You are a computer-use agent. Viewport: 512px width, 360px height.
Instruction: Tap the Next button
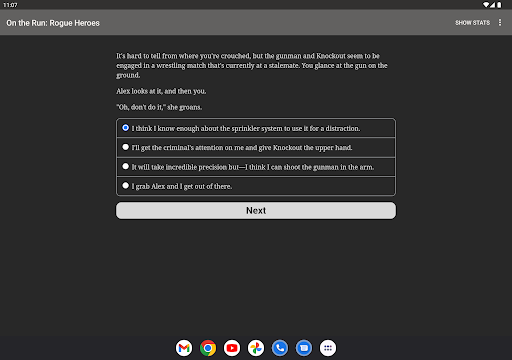[256, 211]
